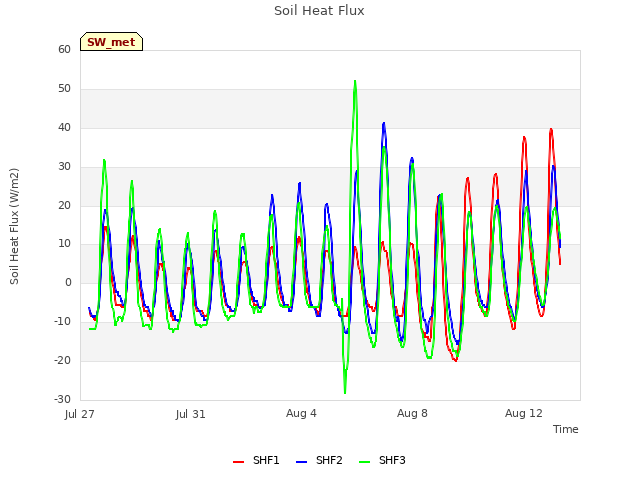Click the green SHF3 legend line swatch

pos(364,462)
